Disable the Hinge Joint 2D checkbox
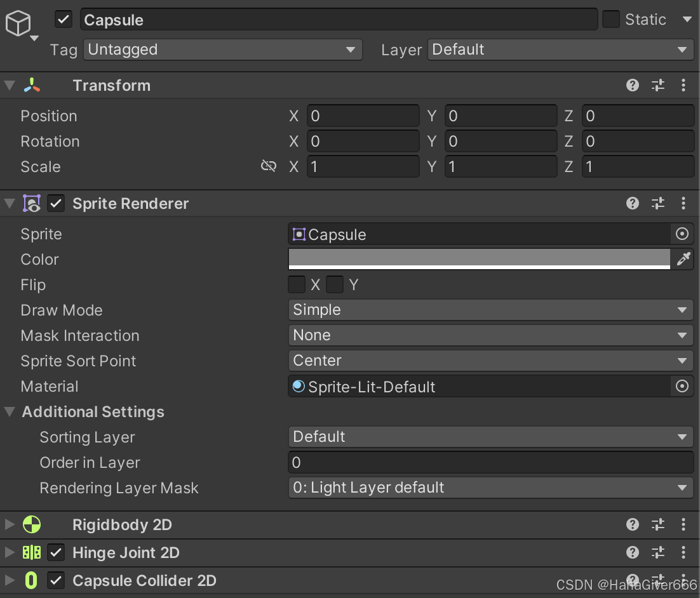The height and width of the screenshot is (598, 700). click(x=56, y=552)
